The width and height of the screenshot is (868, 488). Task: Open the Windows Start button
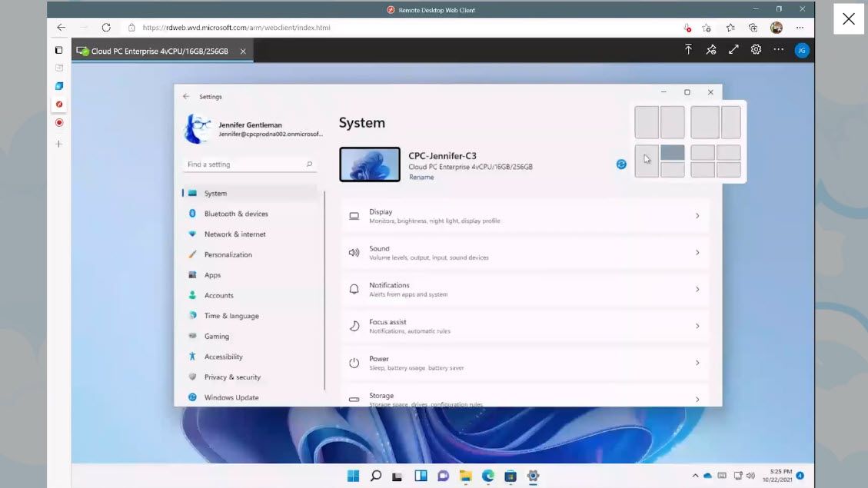pyautogui.click(x=353, y=476)
